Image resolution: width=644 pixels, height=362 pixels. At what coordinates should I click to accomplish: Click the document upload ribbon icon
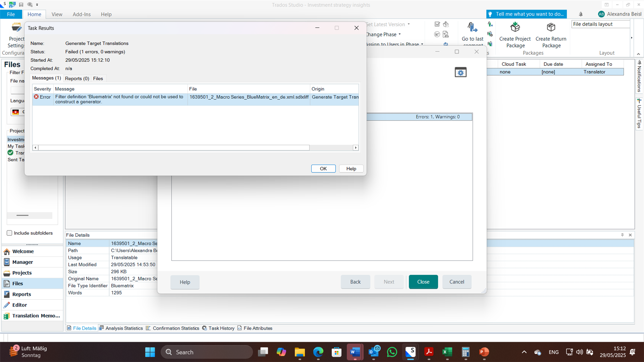coord(446,34)
